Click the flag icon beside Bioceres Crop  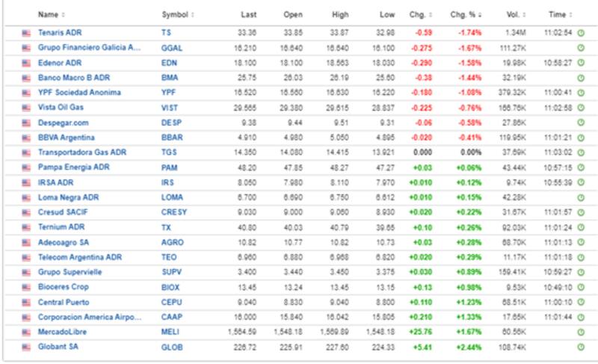pos(26,287)
